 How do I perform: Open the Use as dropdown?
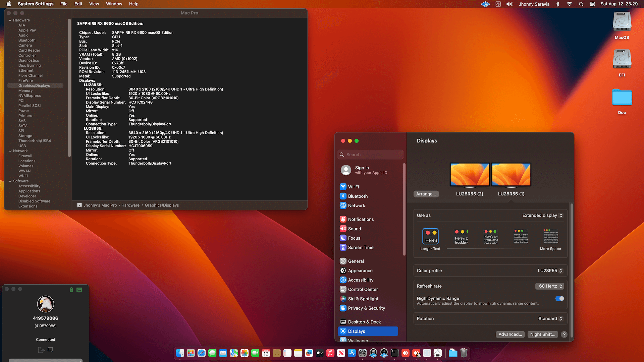(x=542, y=216)
